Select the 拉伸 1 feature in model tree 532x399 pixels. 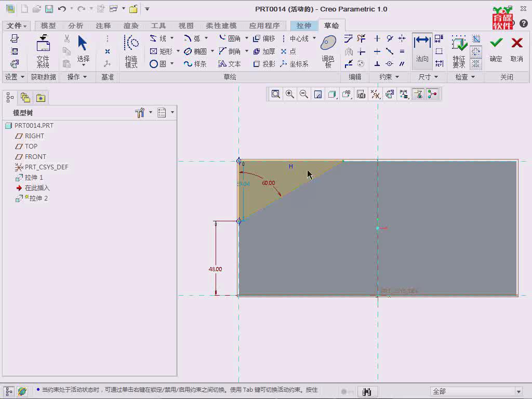pyautogui.click(x=29, y=178)
